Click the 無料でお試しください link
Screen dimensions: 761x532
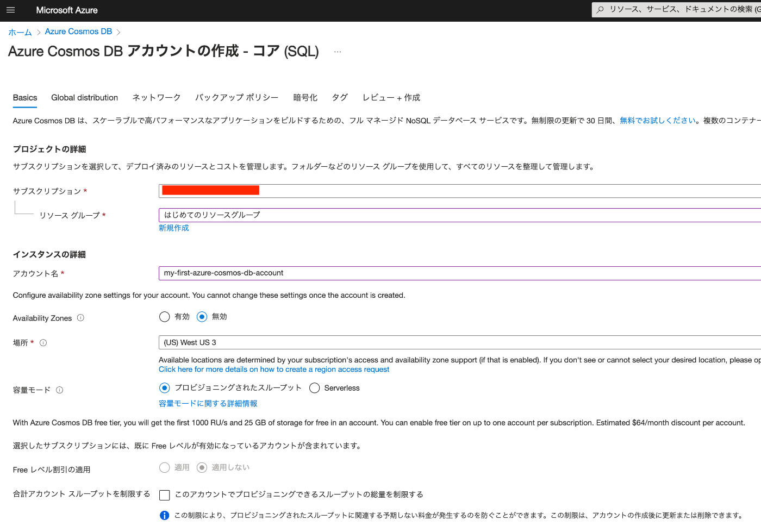pos(658,121)
